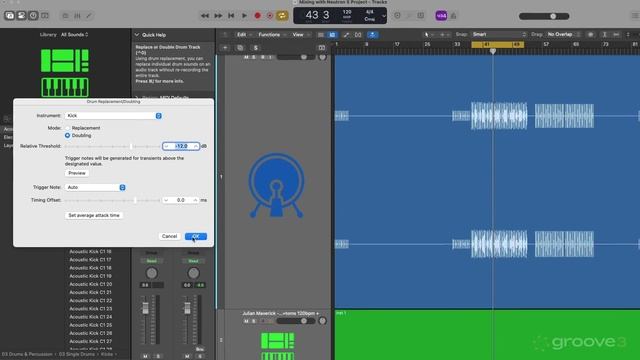Open the Functions menu in Tracks area

click(x=272, y=35)
